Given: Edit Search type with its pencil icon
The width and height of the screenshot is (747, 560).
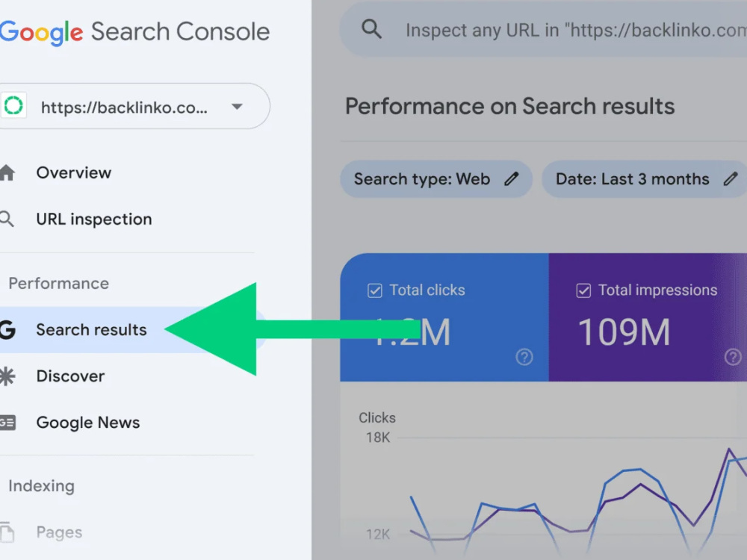Looking at the screenshot, I should pos(512,179).
